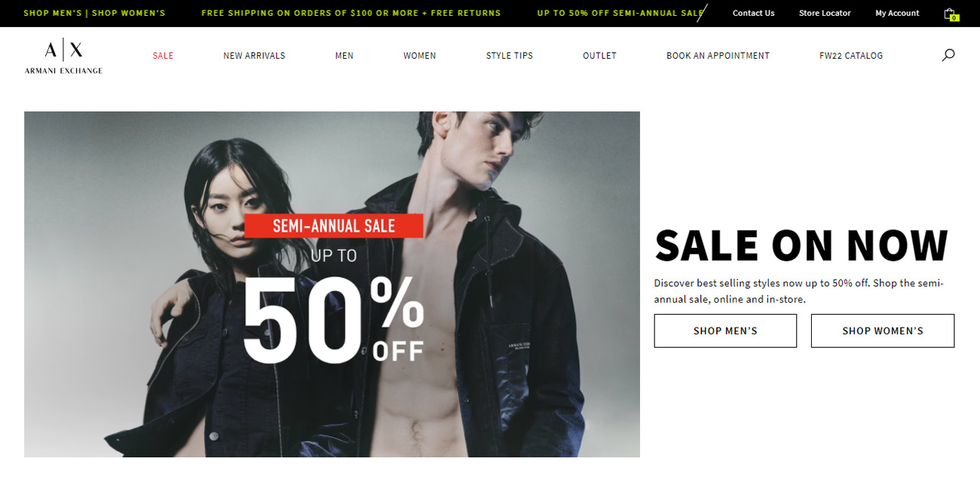This screenshot has width=980, height=485.
Task: View the FW22 Catalog
Action: pos(851,56)
